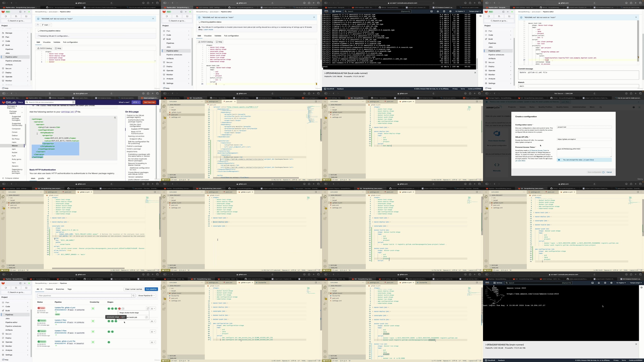Click the Search GitLab documentation field
This screenshot has width=644, height=362.
click(x=50, y=102)
